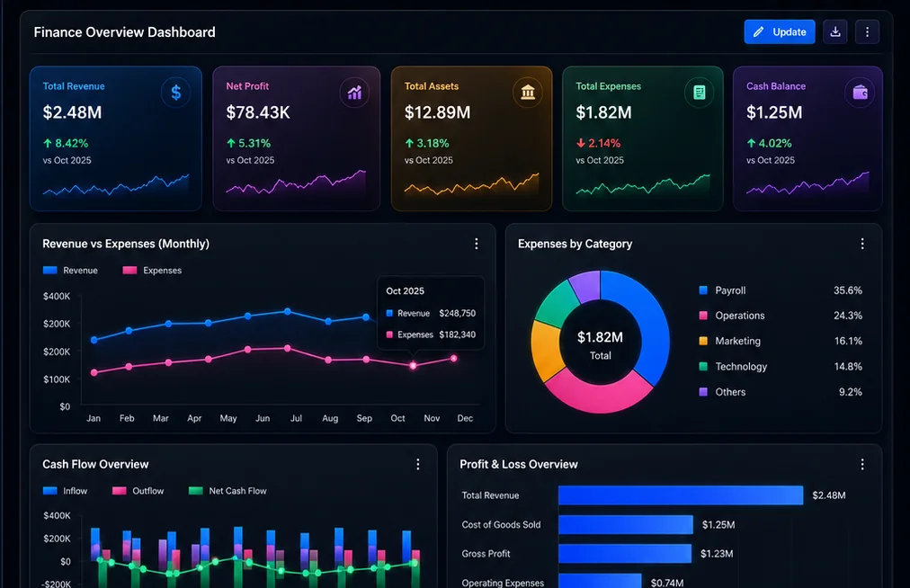Open Cash Flow Overview options menu
The image size is (910, 588).
(x=418, y=464)
